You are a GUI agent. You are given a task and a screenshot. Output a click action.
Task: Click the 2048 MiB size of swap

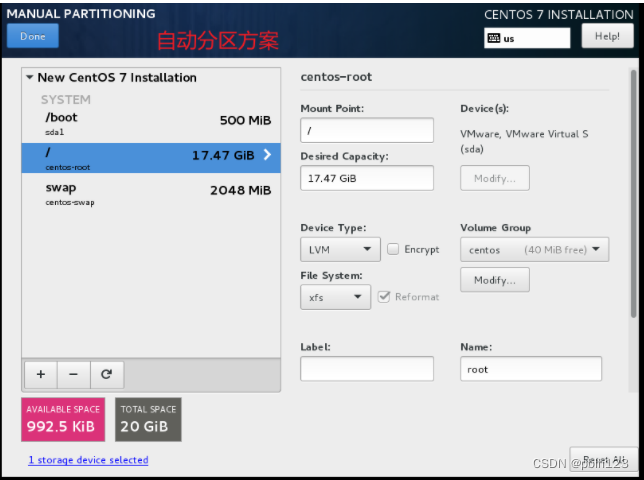(241, 190)
